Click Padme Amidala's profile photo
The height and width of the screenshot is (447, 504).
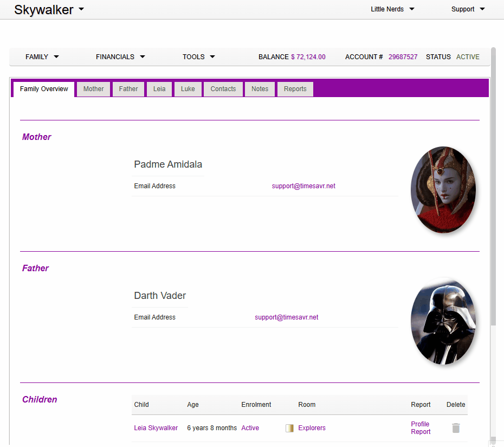pos(443,190)
